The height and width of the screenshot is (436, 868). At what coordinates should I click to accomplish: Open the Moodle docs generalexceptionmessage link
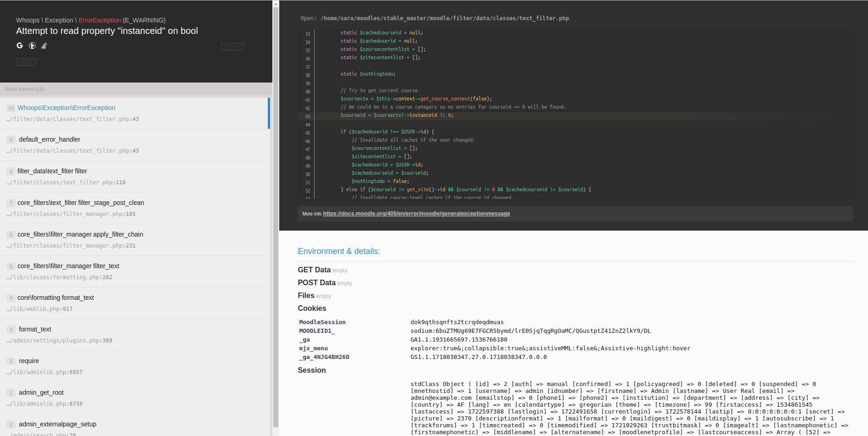[x=416, y=214]
